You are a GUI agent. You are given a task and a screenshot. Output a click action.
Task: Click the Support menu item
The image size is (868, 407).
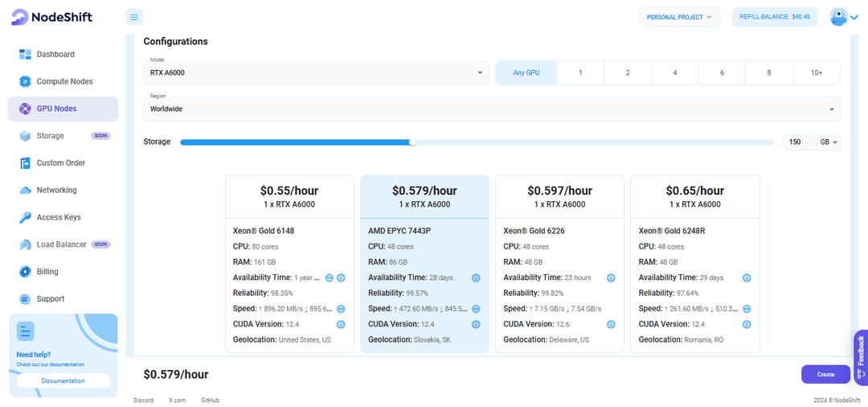tap(63, 298)
